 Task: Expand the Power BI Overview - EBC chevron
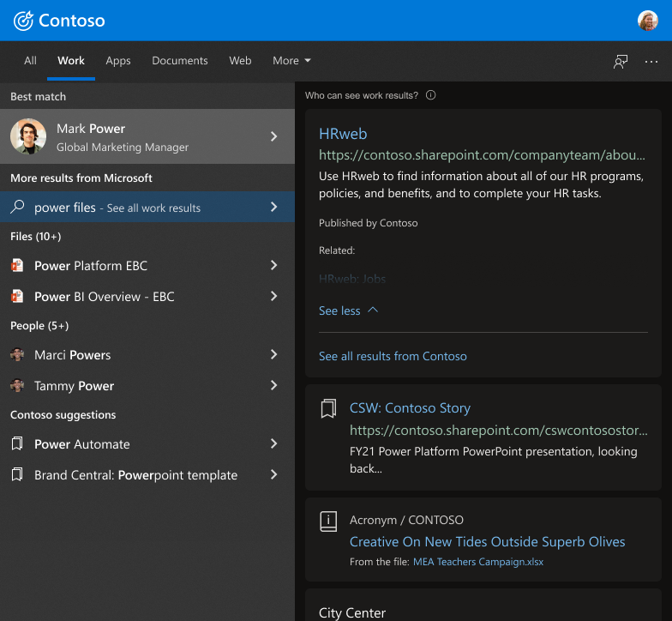click(x=274, y=297)
